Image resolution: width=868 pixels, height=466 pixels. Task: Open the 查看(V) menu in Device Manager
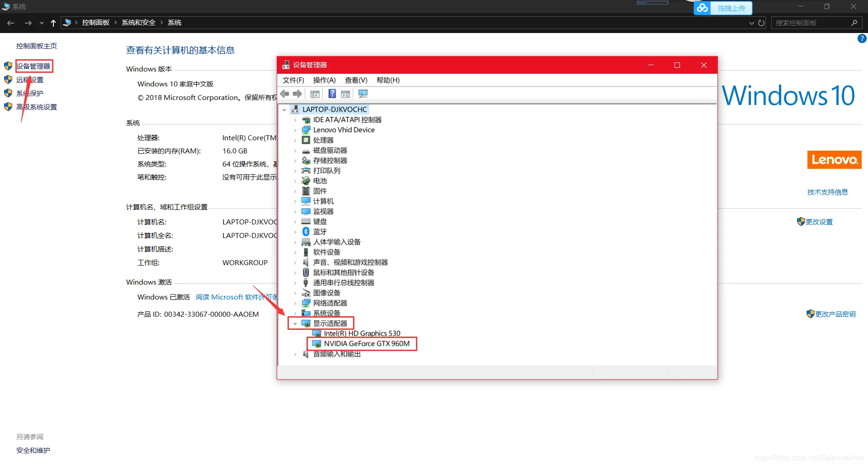click(355, 80)
